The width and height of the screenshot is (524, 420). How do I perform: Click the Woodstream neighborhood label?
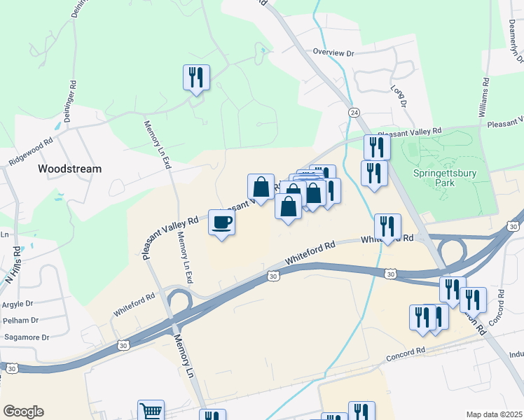point(70,169)
